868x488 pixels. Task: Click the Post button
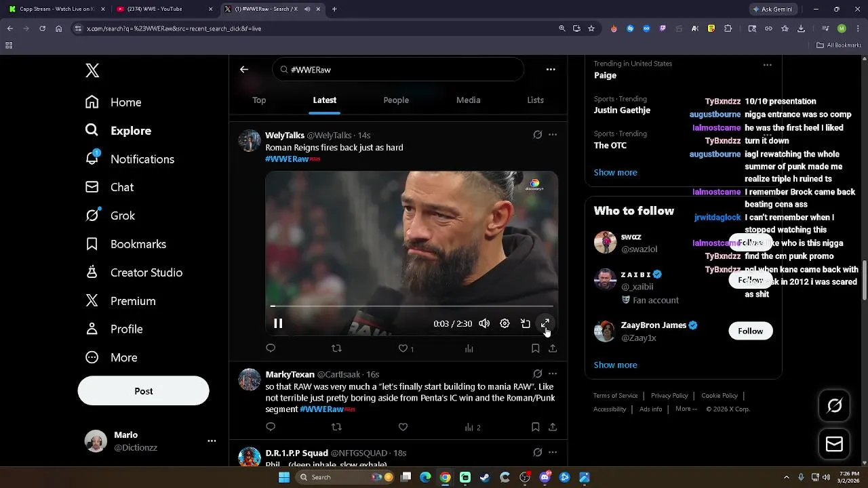point(143,391)
